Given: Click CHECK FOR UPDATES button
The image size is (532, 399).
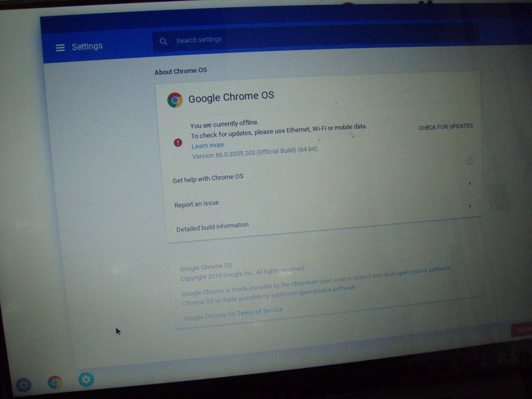Looking at the screenshot, I should (x=445, y=127).
